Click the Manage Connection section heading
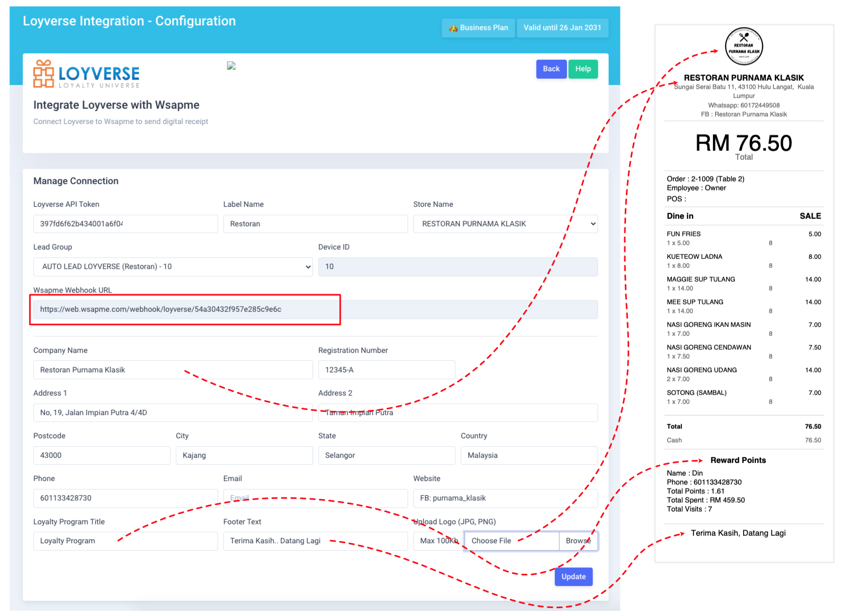Screen dimensions: 846x616 [75, 181]
